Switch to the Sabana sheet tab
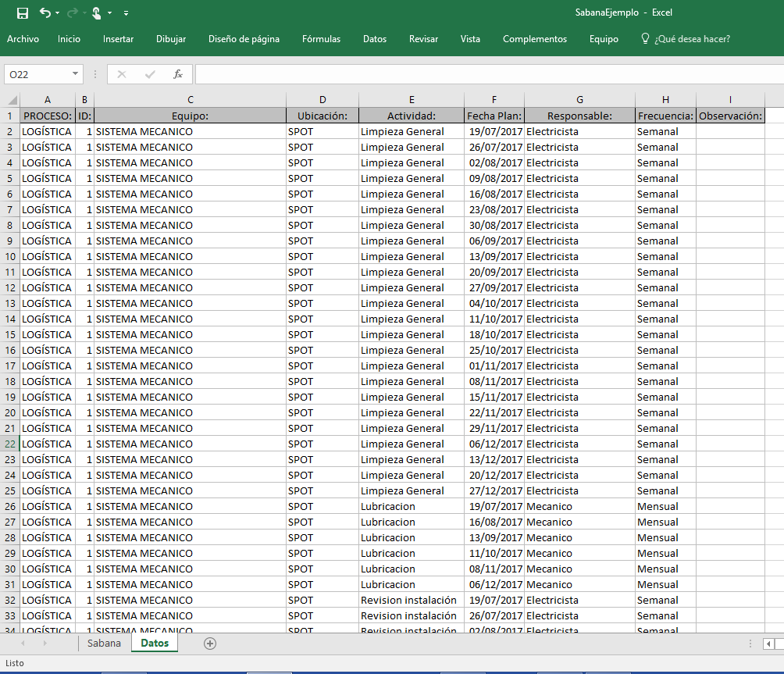 (104, 644)
